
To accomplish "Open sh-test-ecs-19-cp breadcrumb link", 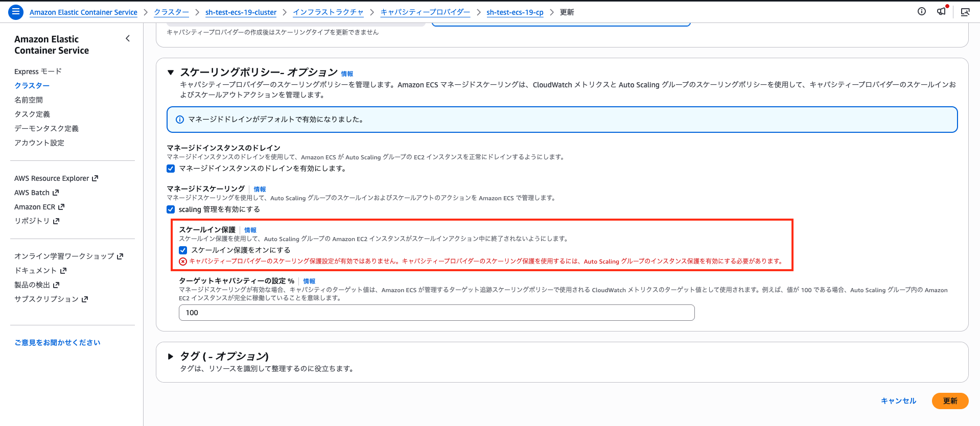I will pyautogui.click(x=515, y=12).
